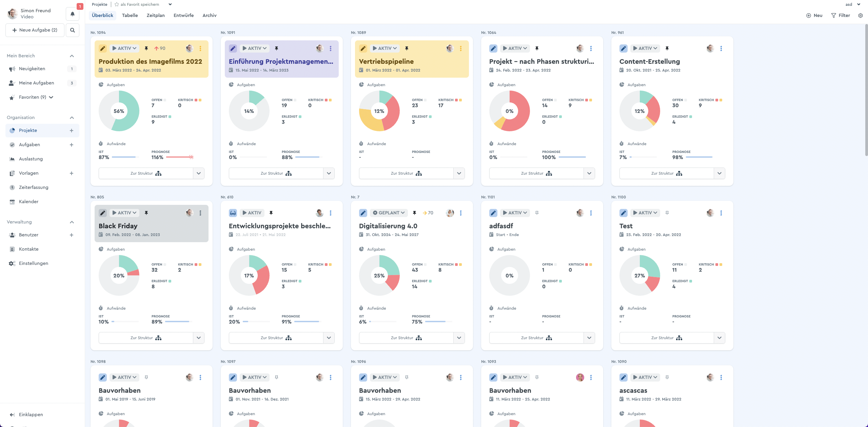Open page settings gear icon
The width and height of the screenshot is (868, 427).
[x=860, y=16]
